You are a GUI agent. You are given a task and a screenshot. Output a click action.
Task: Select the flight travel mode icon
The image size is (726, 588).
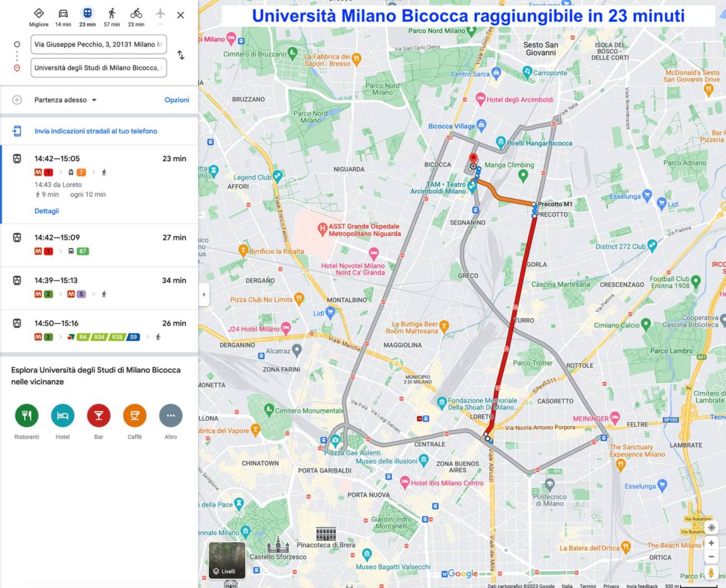tap(160, 13)
